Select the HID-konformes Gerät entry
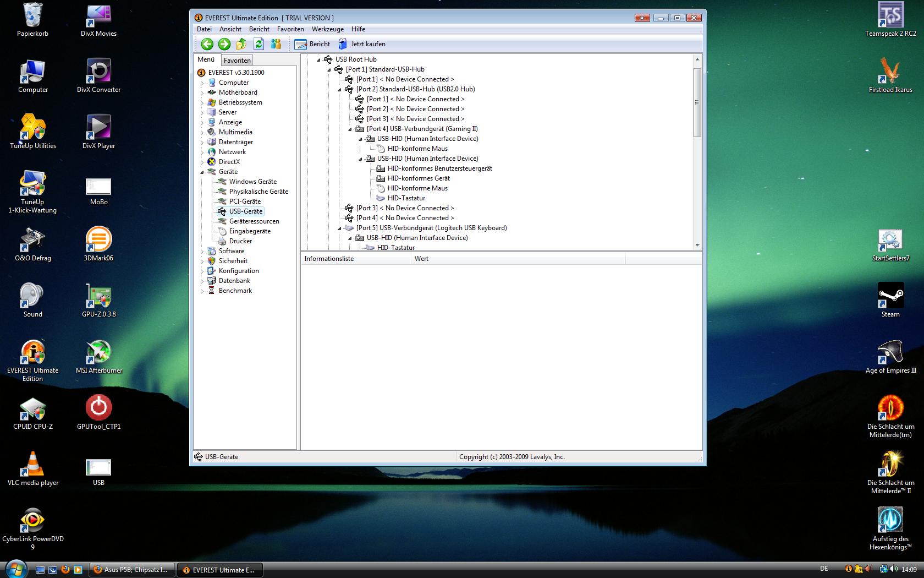Image resolution: width=924 pixels, height=578 pixels. point(419,178)
